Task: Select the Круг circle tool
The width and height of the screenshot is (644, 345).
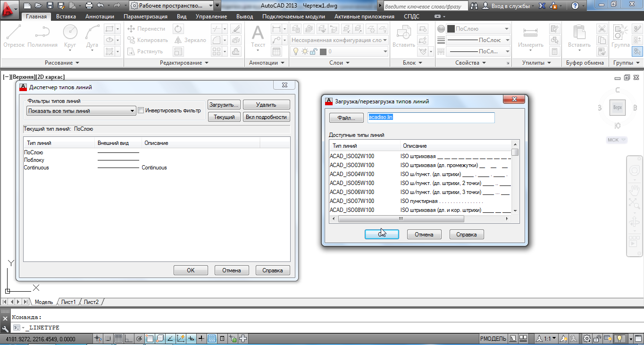Action: [x=70, y=37]
